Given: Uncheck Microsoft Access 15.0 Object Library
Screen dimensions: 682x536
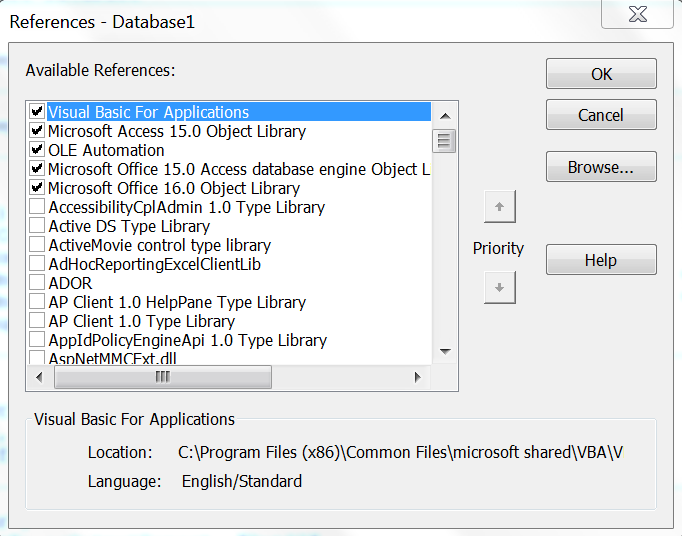Looking at the screenshot, I should pyautogui.click(x=37, y=131).
